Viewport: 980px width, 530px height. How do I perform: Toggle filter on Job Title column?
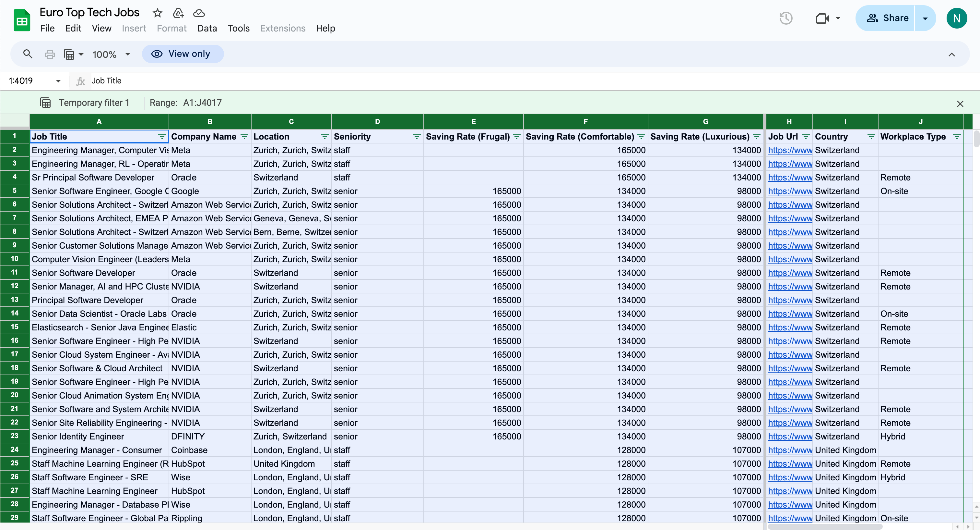pyautogui.click(x=162, y=137)
